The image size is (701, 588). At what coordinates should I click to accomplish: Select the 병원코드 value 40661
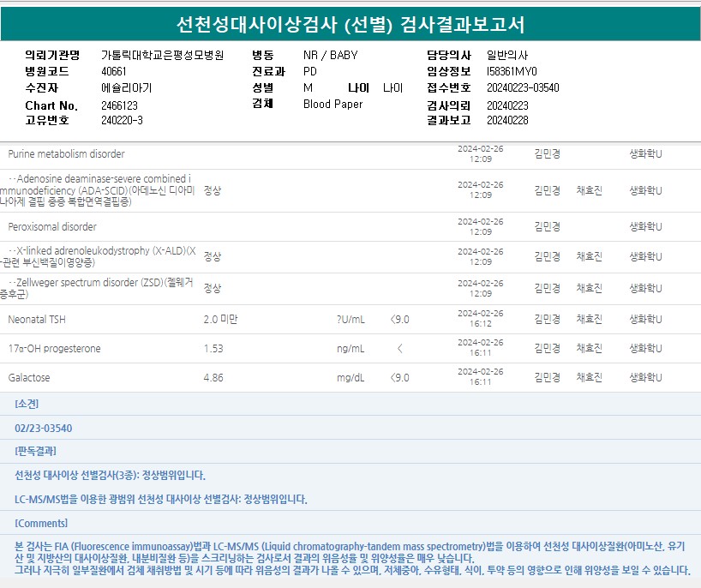coord(113,72)
